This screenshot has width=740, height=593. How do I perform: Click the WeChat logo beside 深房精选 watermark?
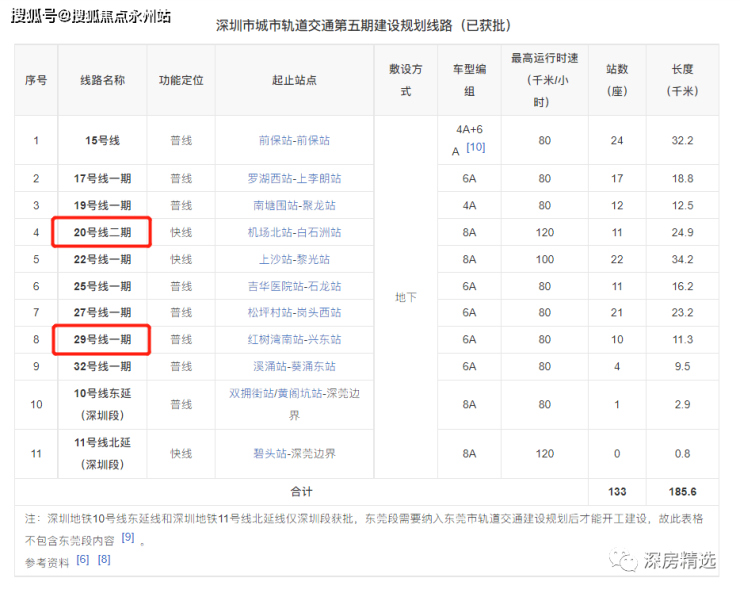pyautogui.click(x=627, y=560)
